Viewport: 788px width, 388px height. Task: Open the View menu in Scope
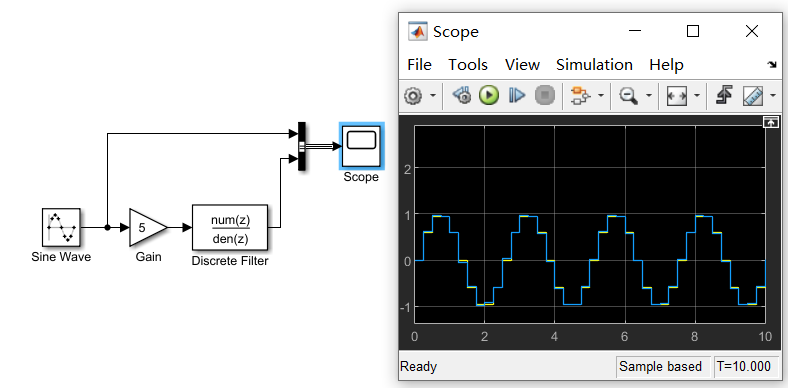coord(522,65)
